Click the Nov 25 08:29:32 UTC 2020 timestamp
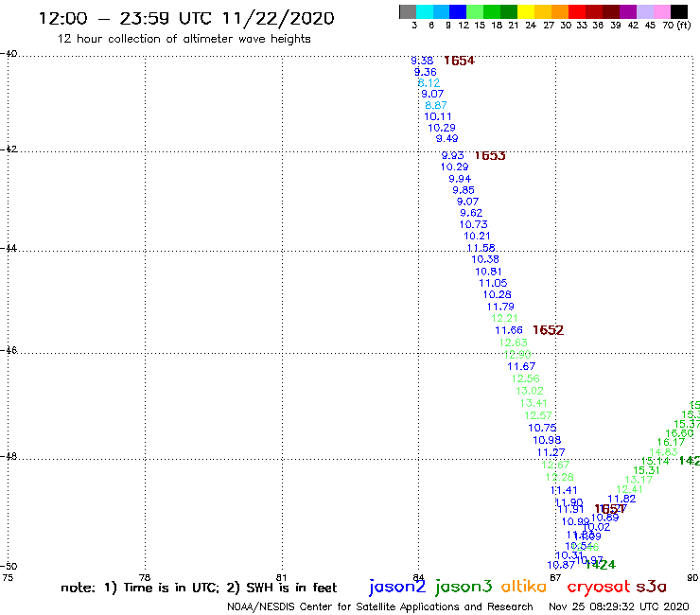 (x=619, y=607)
